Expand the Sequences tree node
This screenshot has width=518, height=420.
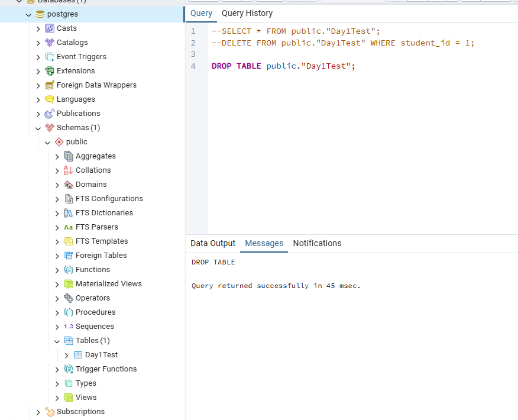pyautogui.click(x=57, y=328)
